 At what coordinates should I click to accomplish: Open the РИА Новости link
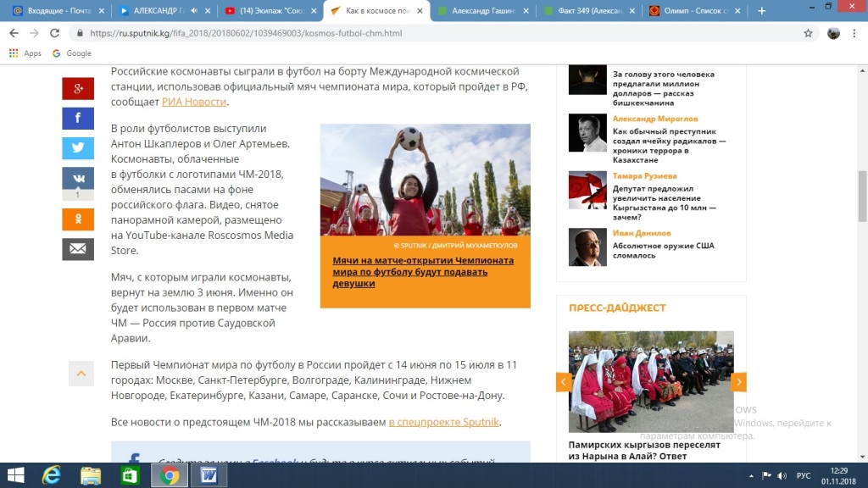pyautogui.click(x=194, y=102)
